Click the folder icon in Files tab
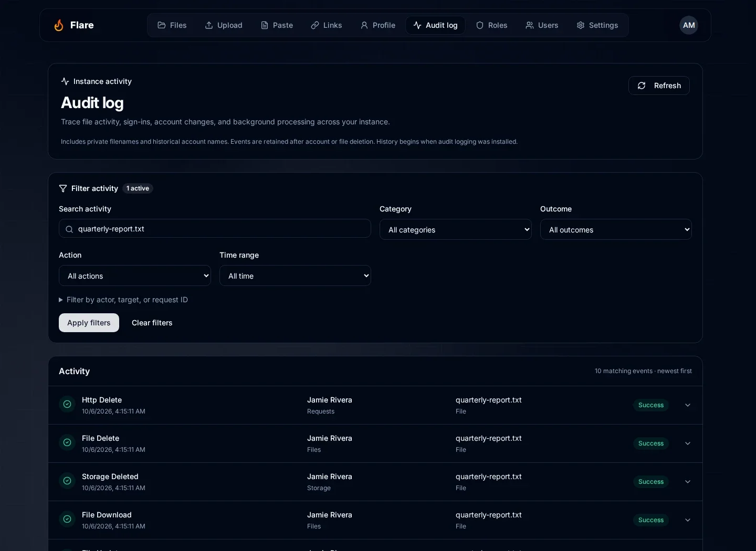Screen dimensions: 756x551 click(162, 25)
